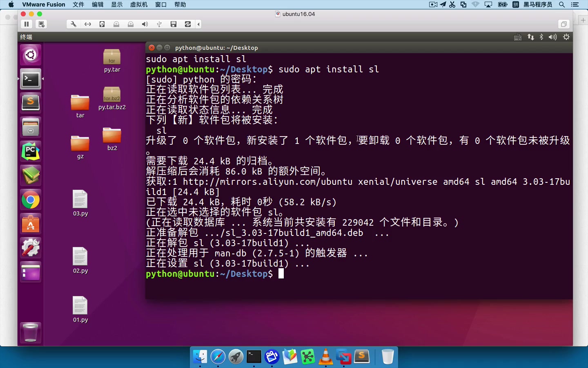588x368 pixels.
Task: Open the virtual machine settings wrench icon
Action: (73, 24)
